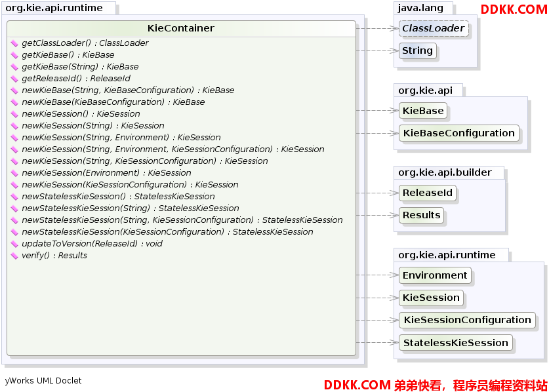This screenshot has width=549, height=392.
Task: Select the getKieBase() : KieBase text
Action: tap(68, 55)
